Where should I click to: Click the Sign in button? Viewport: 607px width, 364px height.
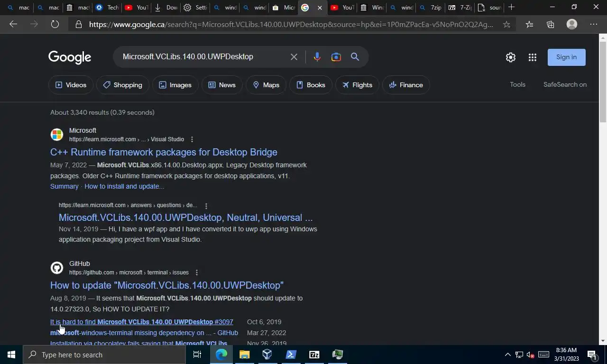[567, 57]
